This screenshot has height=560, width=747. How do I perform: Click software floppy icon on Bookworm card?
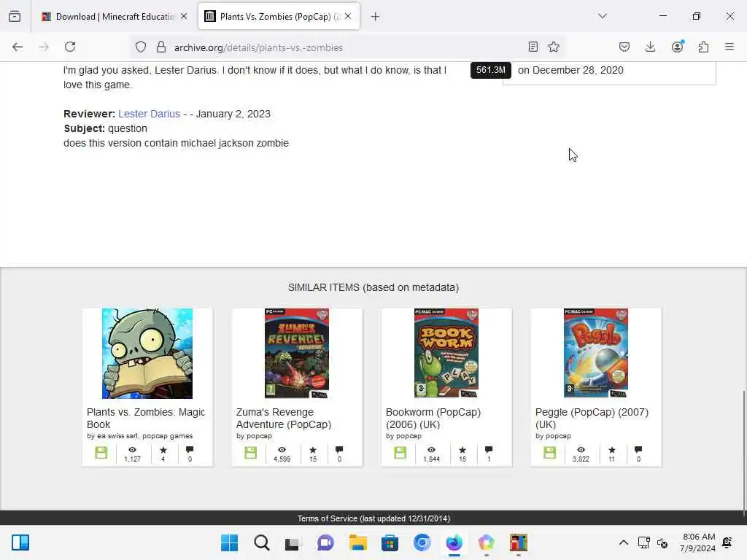(x=400, y=452)
